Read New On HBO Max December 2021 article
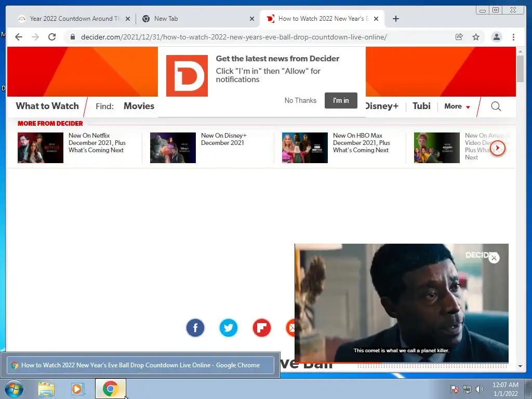Image resolution: width=532 pixels, height=399 pixels. tap(362, 143)
